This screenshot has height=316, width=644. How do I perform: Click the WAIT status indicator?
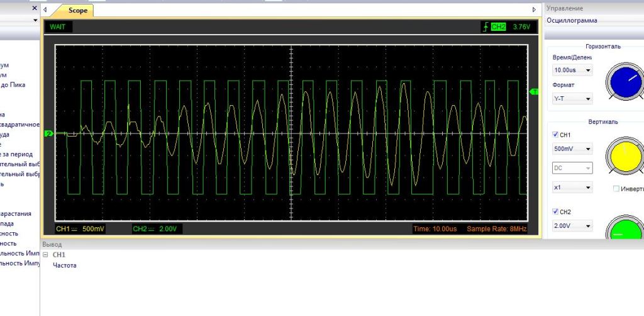(58, 27)
